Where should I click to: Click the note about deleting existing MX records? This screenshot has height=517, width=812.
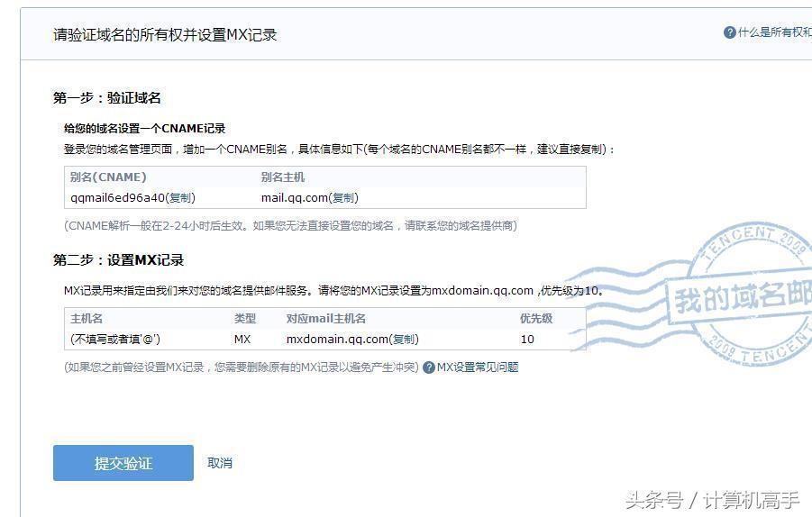coord(242,367)
